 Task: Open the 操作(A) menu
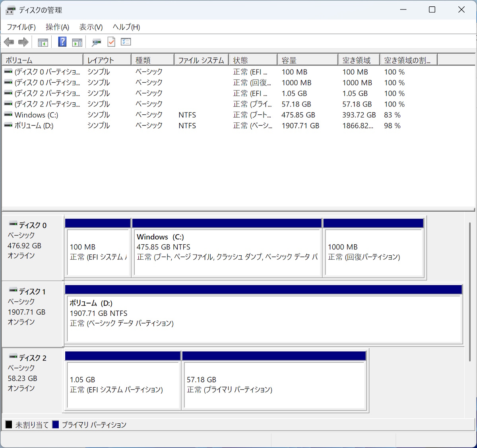pyautogui.click(x=57, y=27)
